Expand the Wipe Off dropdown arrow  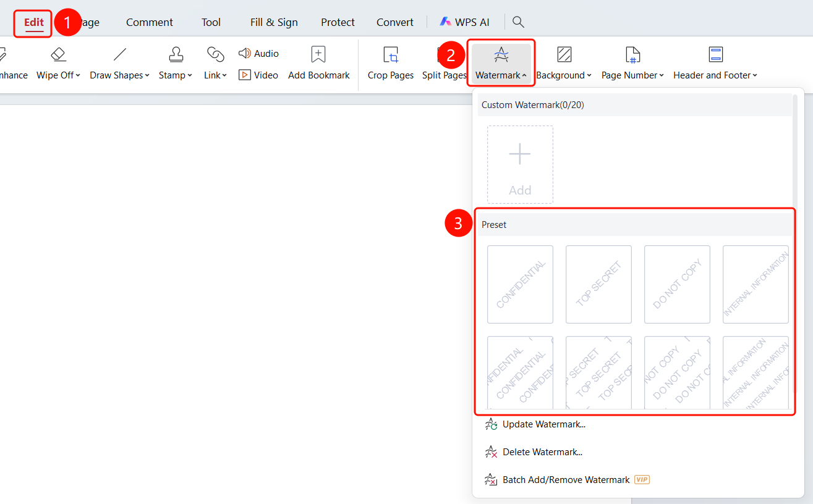pos(78,75)
